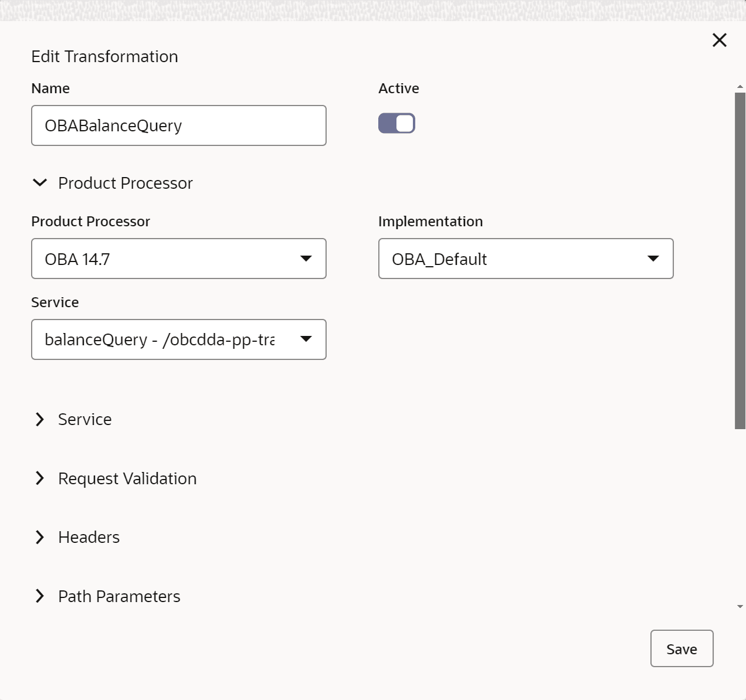Collapse the Product Processor section chevron

pos(40,183)
